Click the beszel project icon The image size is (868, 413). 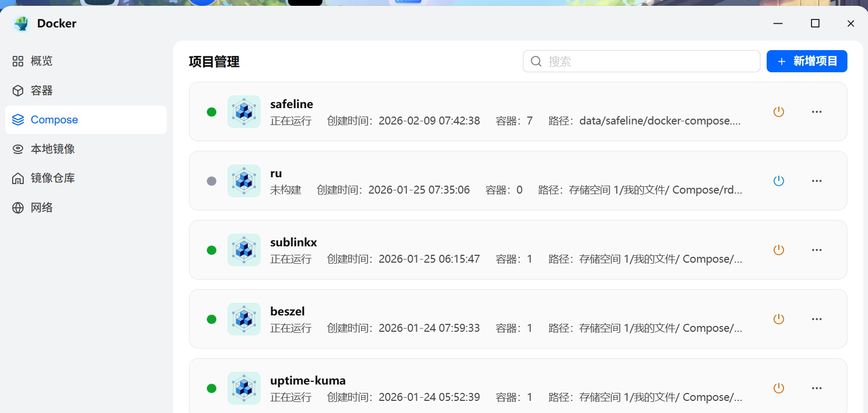click(x=244, y=319)
